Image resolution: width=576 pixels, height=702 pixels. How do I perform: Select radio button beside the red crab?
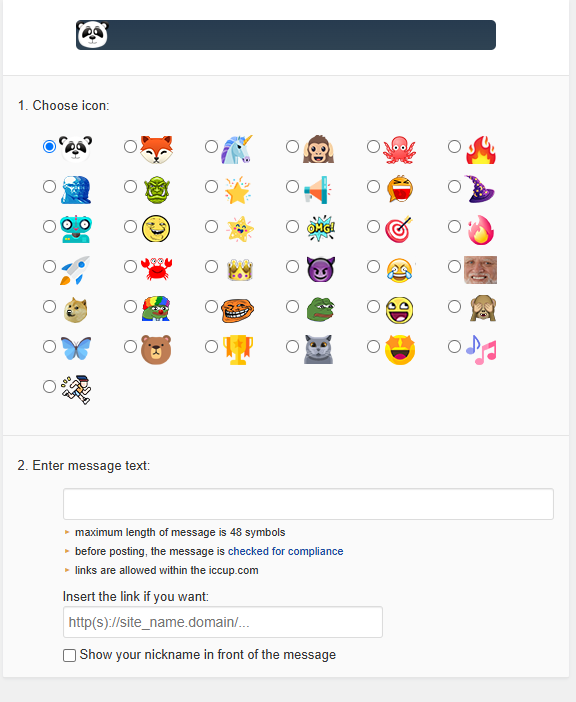pos(130,266)
